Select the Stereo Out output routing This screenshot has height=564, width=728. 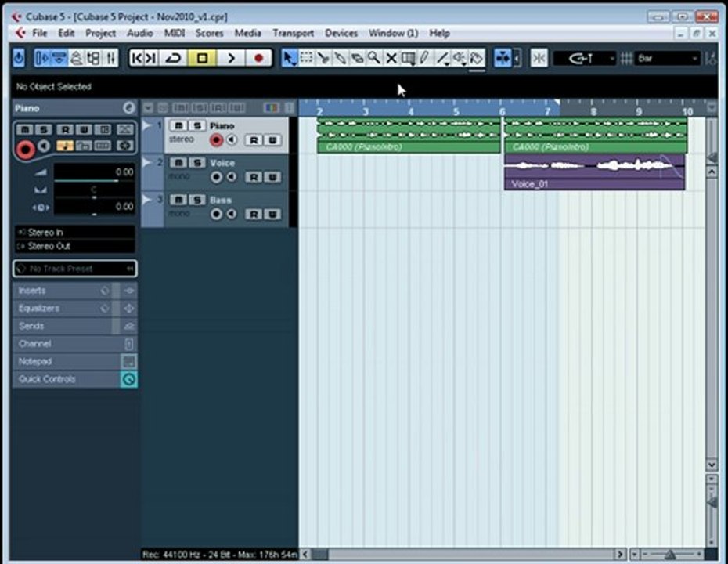click(74, 246)
